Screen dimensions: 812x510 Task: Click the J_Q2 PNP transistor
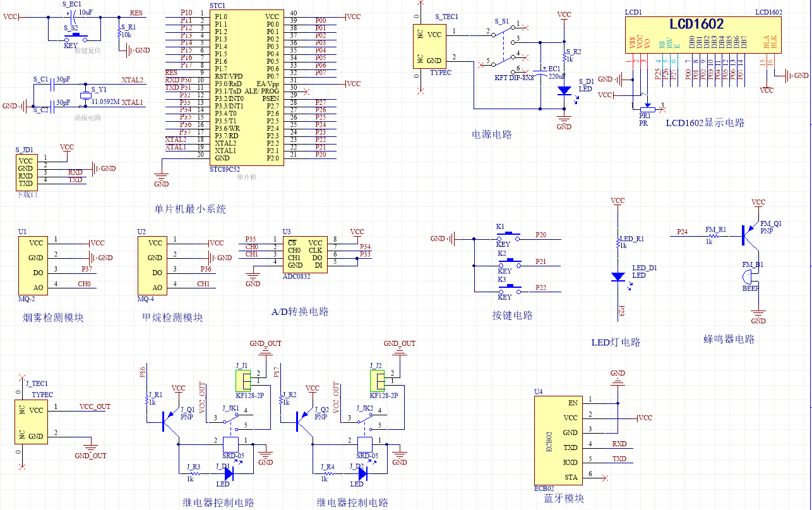(306, 421)
